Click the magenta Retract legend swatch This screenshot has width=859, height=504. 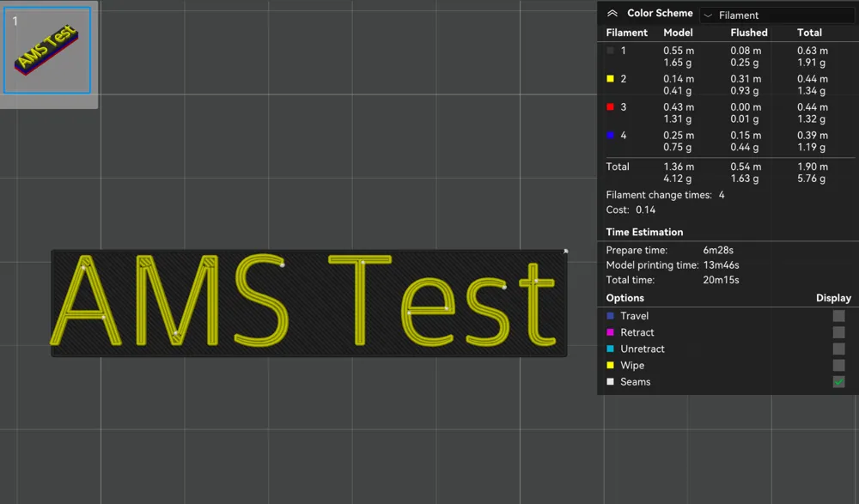coord(610,332)
